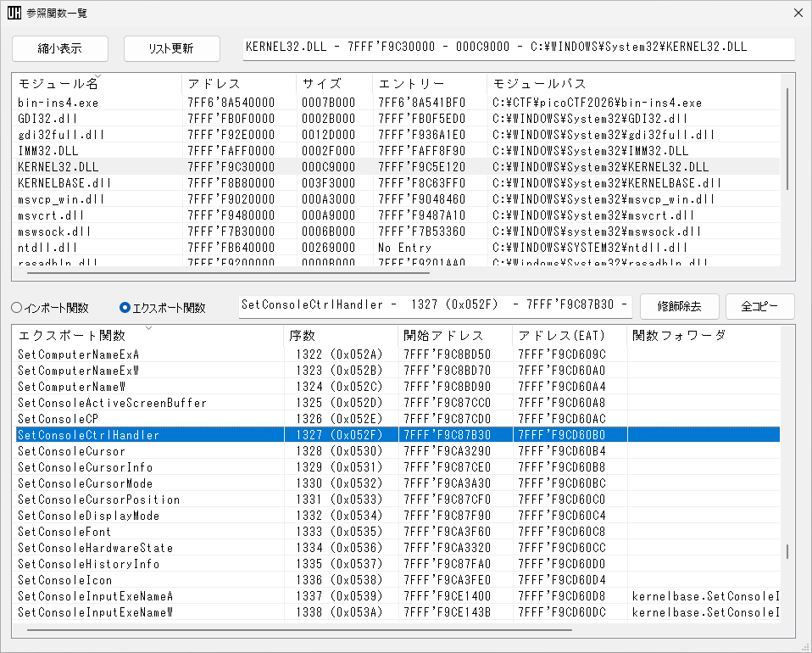The width and height of the screenshot is (812, 653).
Task: Select the インポート関数 radio button
Action: click(x=17, y=308)
